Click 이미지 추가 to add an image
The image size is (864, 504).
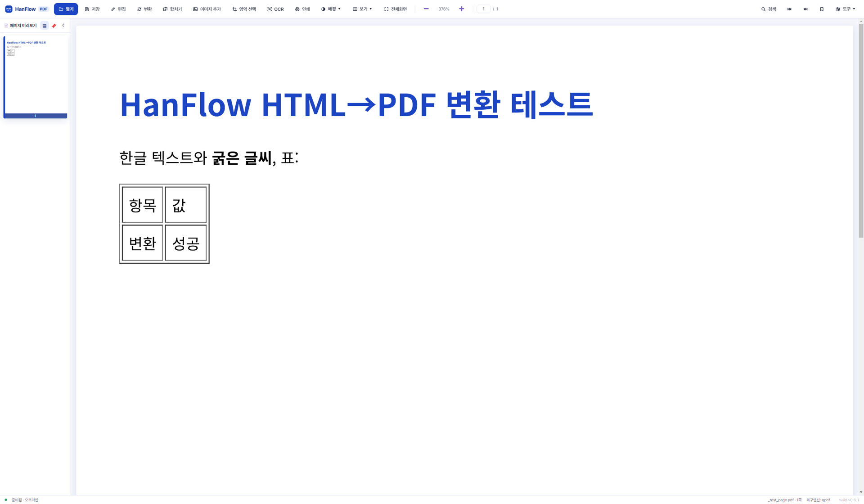[x=207, y=9]
